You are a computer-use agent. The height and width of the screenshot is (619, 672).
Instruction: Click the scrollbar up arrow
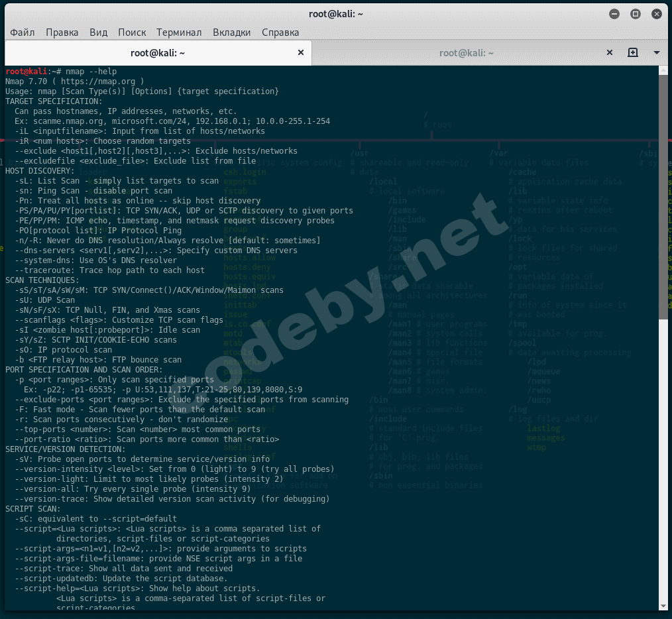(663, 70)
